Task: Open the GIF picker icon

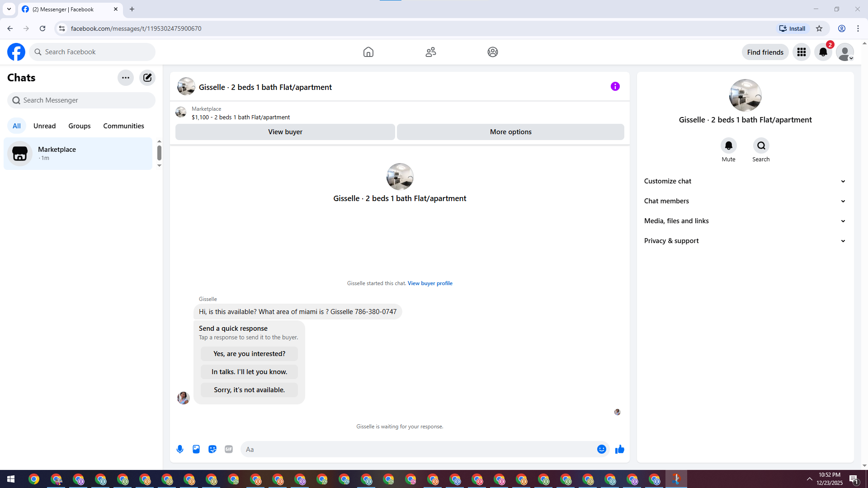Action: (229, 449)
